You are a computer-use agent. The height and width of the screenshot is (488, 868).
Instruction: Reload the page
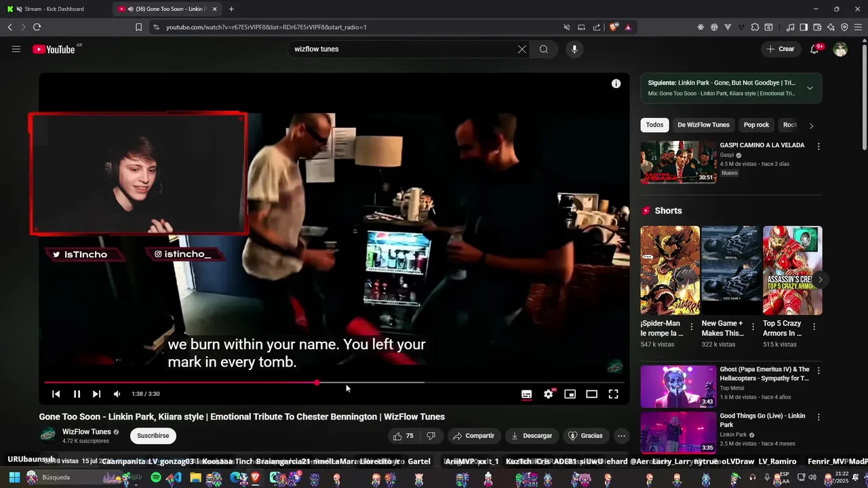click(37, 27)
